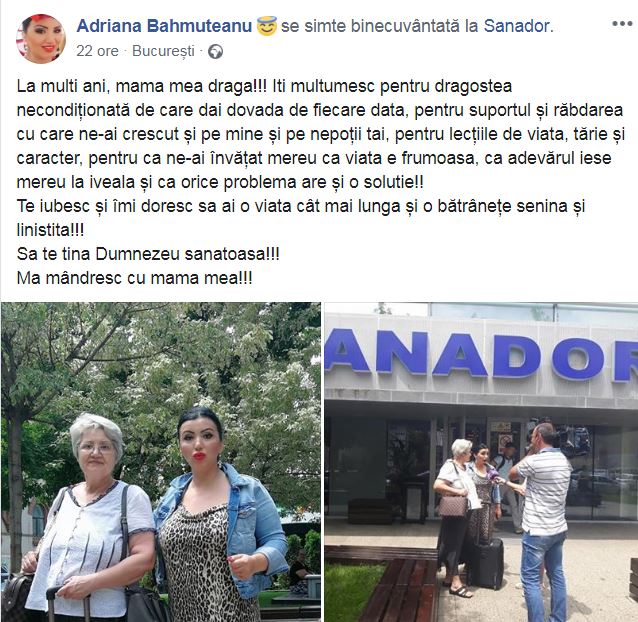638x622 pixels.
Task: Click the 'Sa te tina Dumnezeu sanatoasa' line
Action: pos(148,254)
